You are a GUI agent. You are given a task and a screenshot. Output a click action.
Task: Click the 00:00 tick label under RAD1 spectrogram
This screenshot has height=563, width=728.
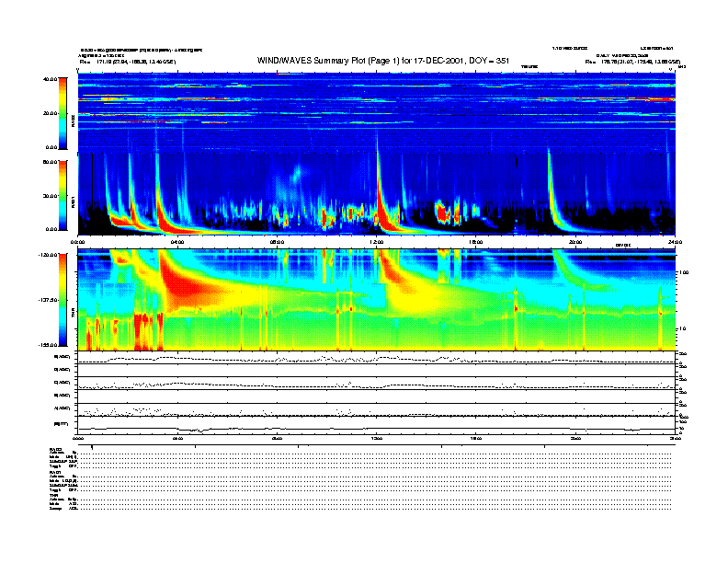(77, 242)
